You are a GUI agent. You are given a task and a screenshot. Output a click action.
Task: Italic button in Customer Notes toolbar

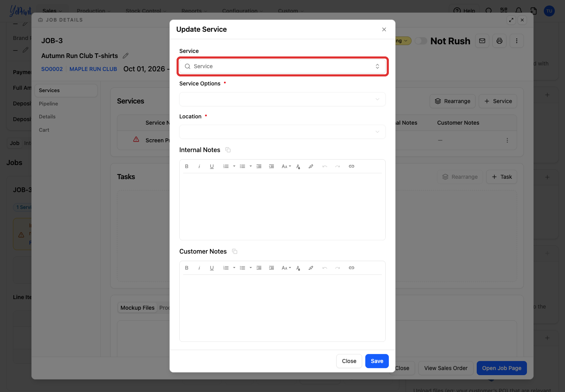[x=199, y=268]
